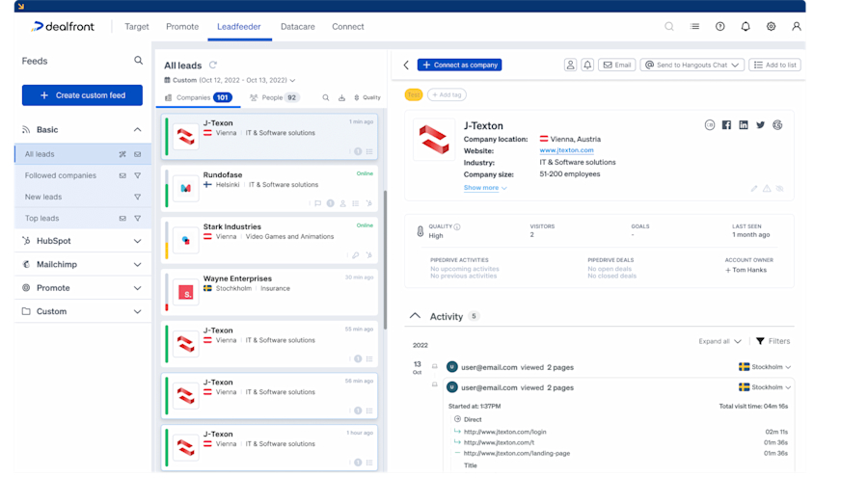This screenshot has width=868, height=503.
Task: Download leads via the export icon
Action: 341,97
